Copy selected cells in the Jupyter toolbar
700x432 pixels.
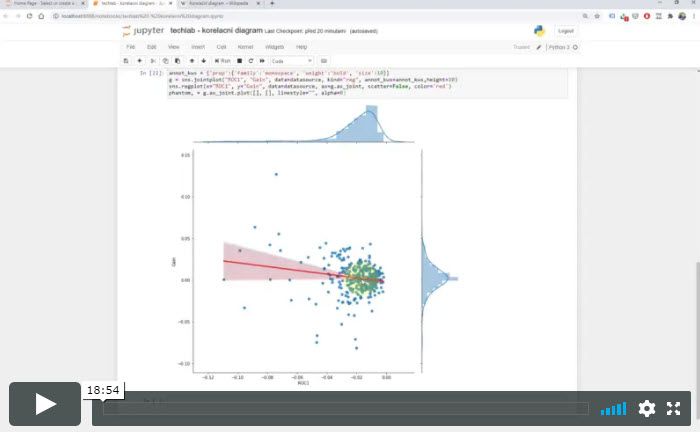(165, 61)
